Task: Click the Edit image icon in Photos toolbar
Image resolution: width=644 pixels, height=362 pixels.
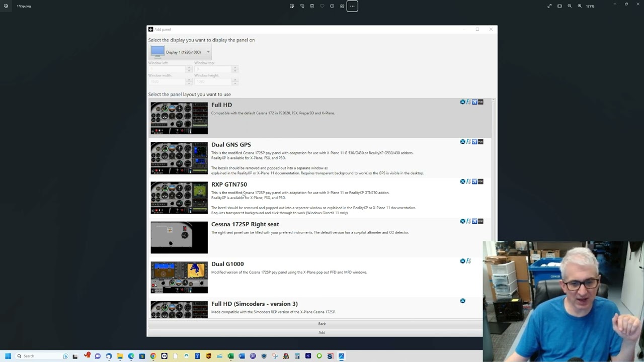Action: 292,6
